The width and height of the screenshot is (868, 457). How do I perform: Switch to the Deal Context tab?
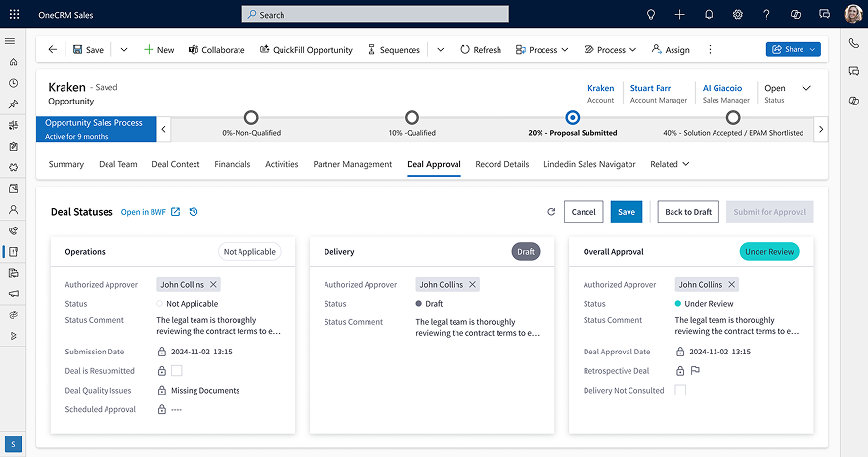[x=176, y=164]
